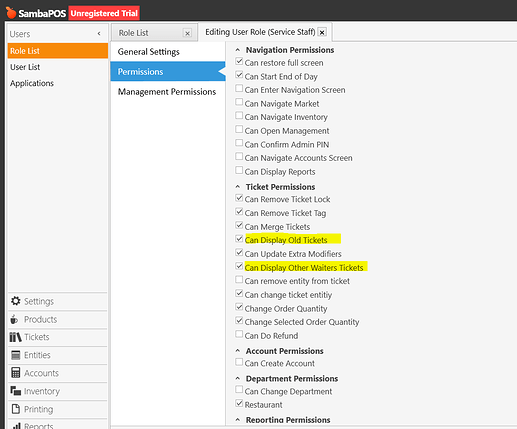Open Reports via the bar chart icon
This screenshot has width=517, height=429.
click(16, 426)
